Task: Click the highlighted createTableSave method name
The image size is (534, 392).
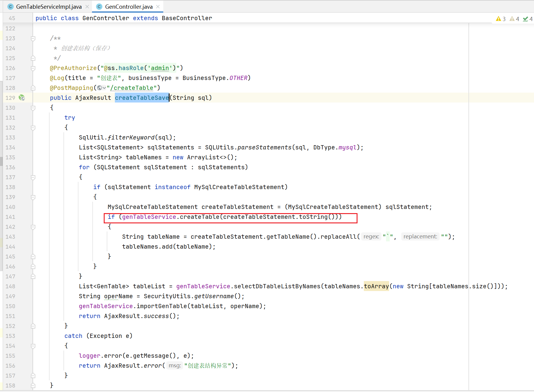Action: [x=142, y=98]
